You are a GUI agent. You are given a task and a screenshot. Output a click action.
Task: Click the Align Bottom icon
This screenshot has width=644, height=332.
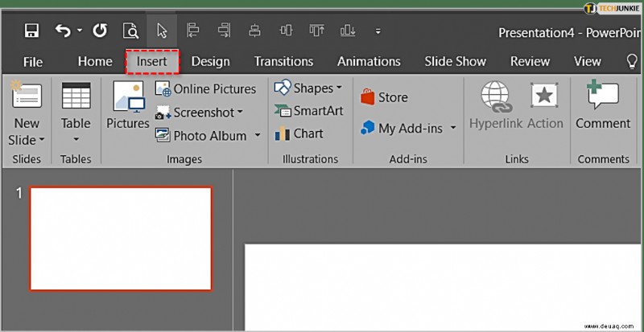(x=348, y=31)
